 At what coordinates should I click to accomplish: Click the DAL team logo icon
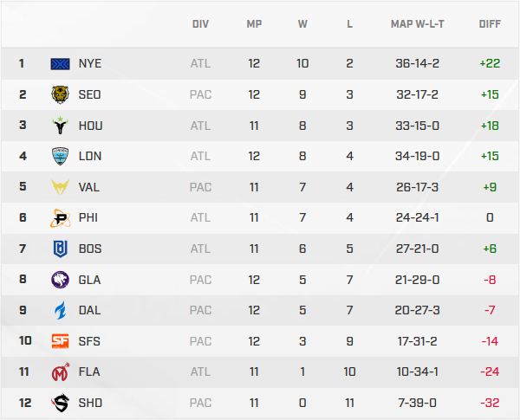tap(61, 310)
